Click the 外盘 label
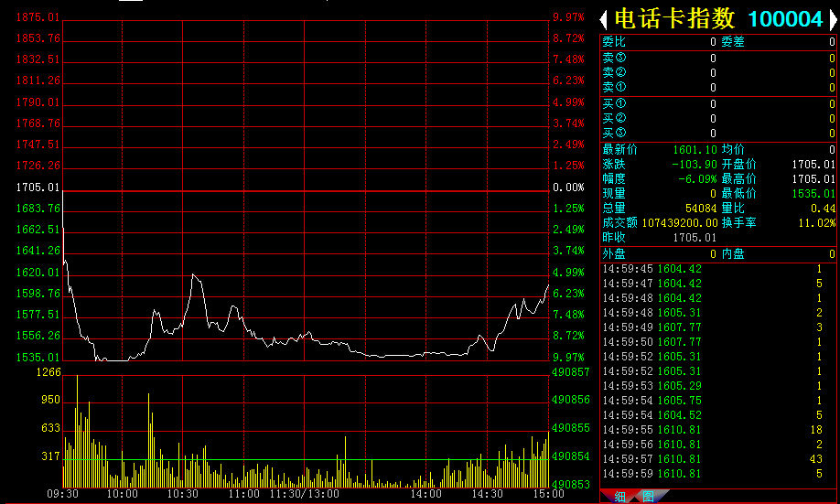 614,254
